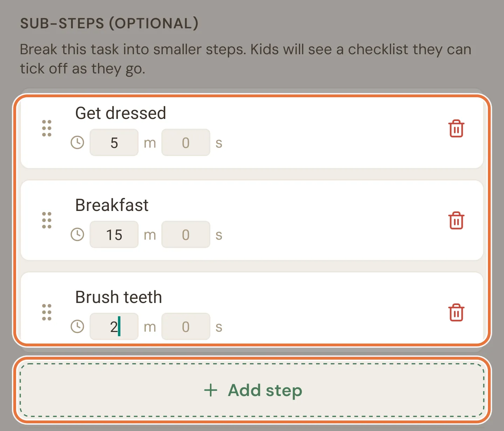Click the clock icon for Breakfast
Viewport: 504px width, 431px height.
pos(77,235)
